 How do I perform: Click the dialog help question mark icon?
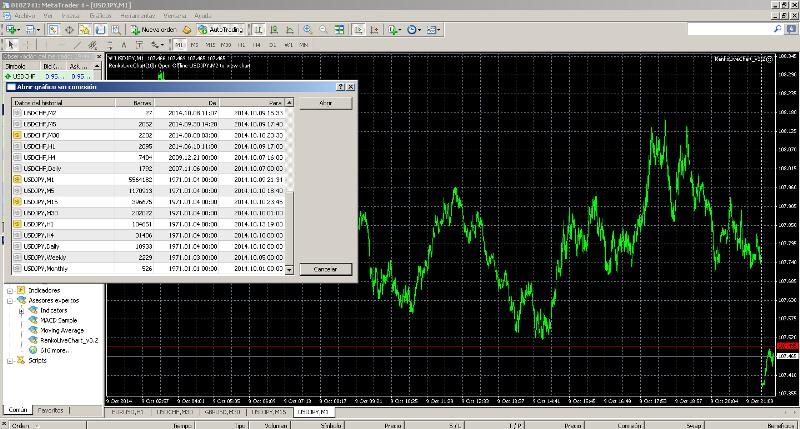pyautogui.click(x=339, y=87)
